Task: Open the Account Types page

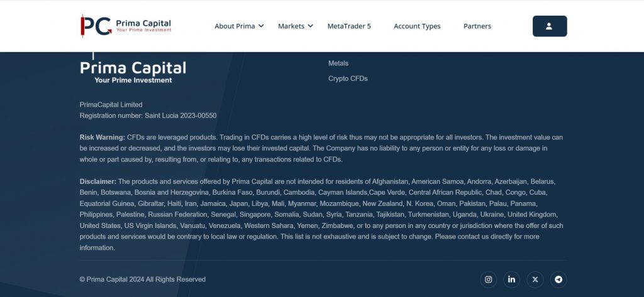Action: [417, 26]
